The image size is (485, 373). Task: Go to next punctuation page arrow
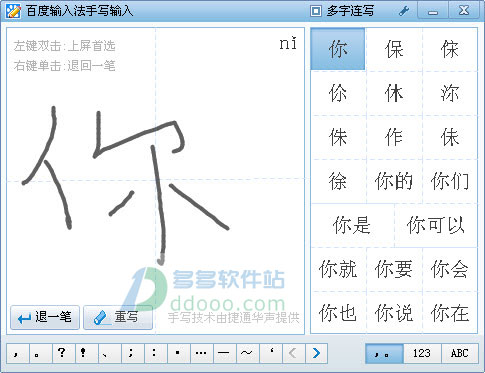pos(316,353)
